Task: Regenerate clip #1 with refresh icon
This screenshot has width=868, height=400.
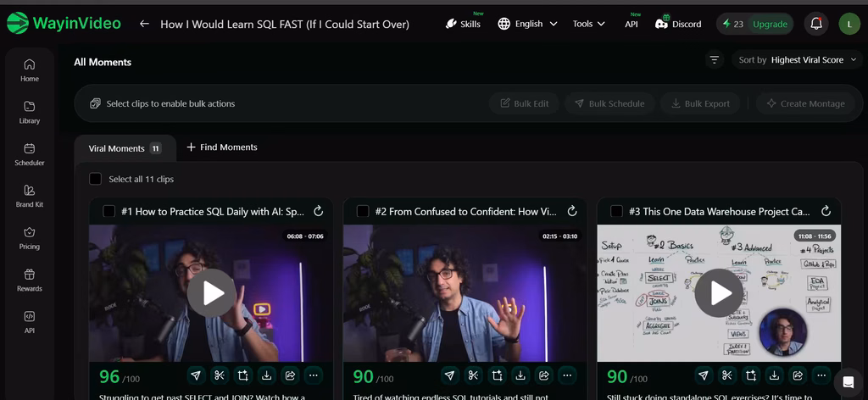Action: tap(319, 211)
